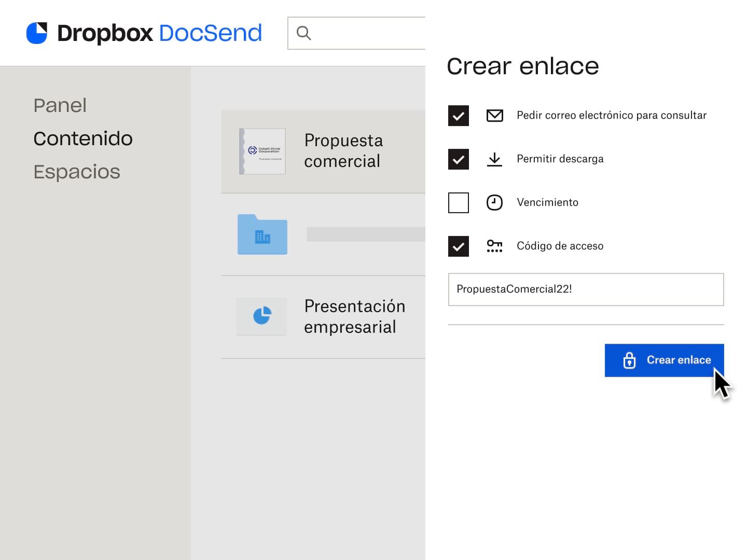This screenshot has width=747, height=560.
Task: Click the download arrow icon
Action: [x=494, y=159]
